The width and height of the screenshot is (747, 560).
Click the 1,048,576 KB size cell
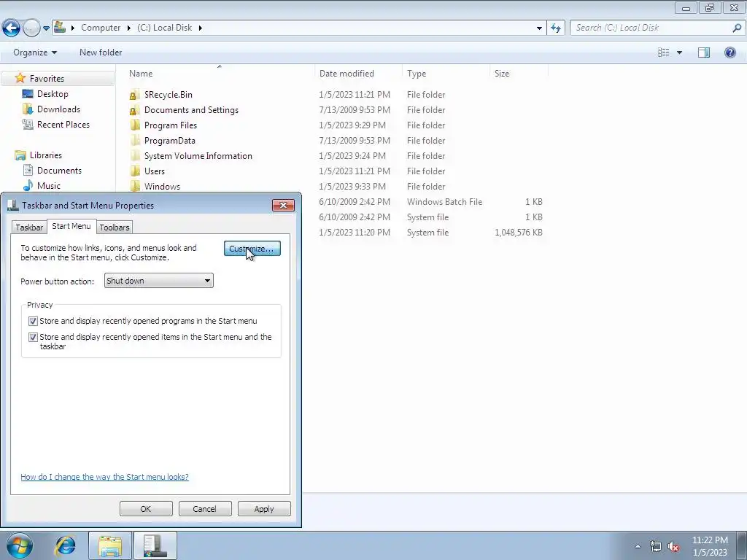click(x=519, y=233)
